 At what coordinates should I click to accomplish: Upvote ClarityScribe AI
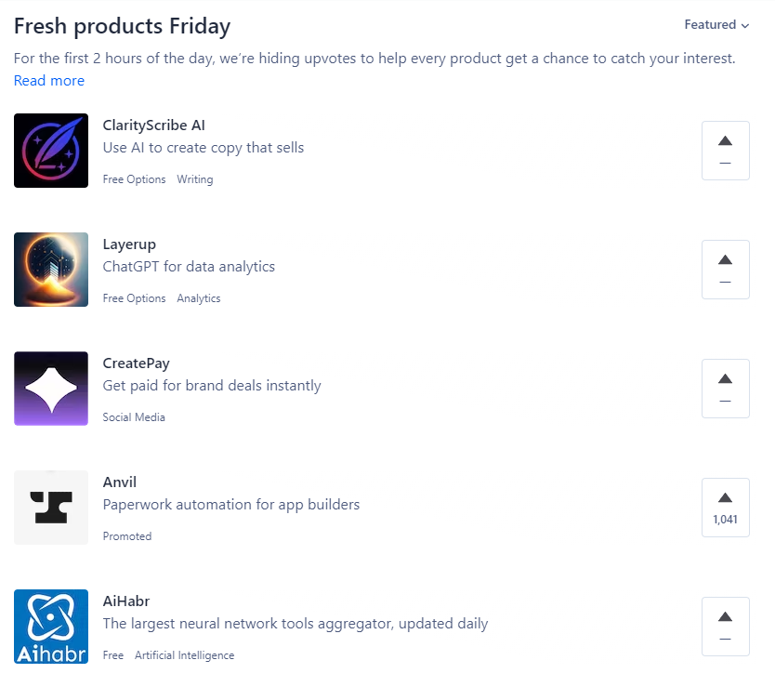pyautogui.click(x=725, y=151)
